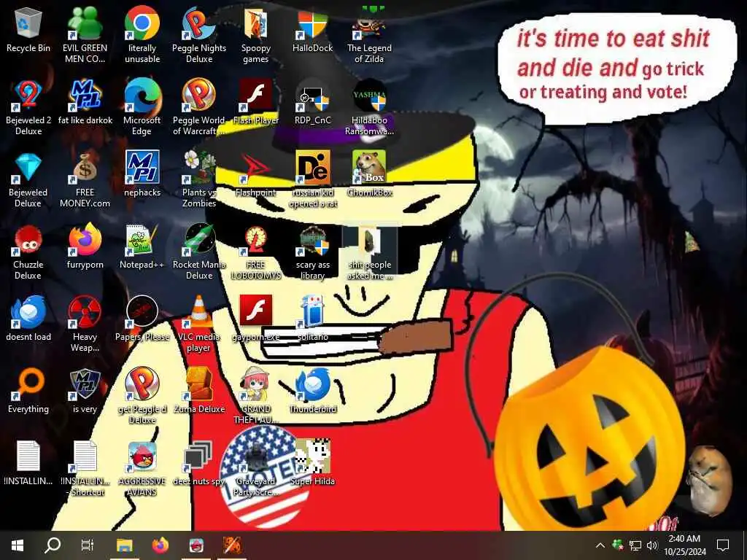The image size is (747, 560).
Task: Launch the EVIL GREEN MEN CO... shortcut
Action: [x=85, y=35]
